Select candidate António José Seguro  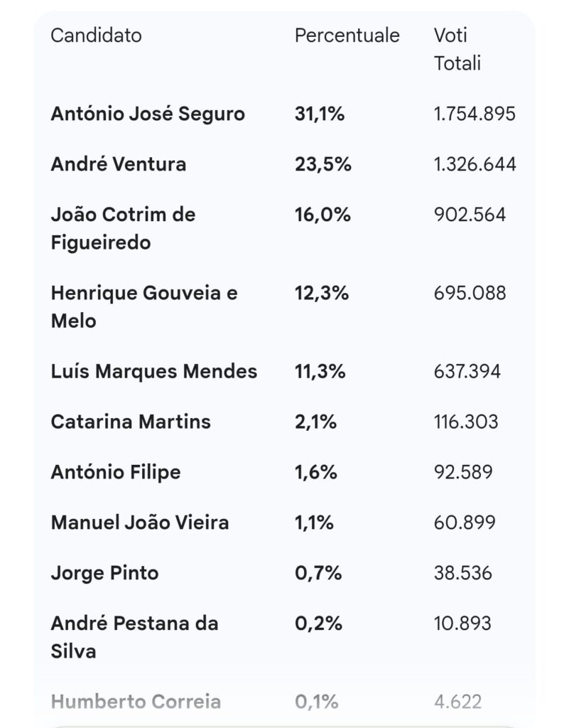148,114
